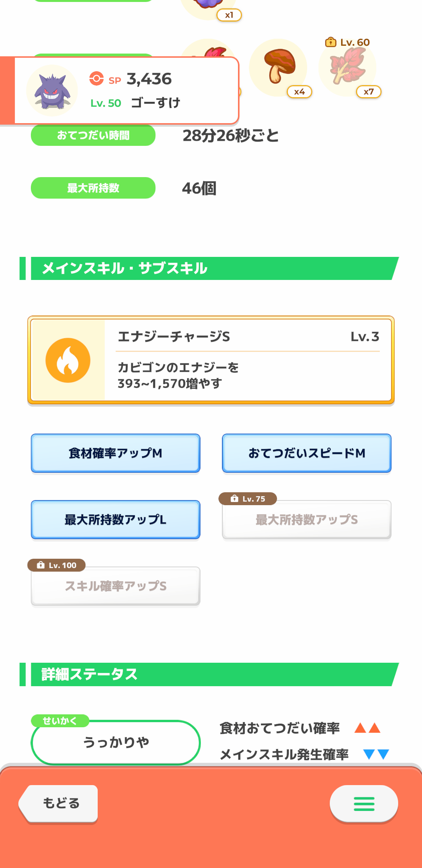
Task: Tap the lock icon on Lv. 75 badge
Action: (x=234, y=499)
